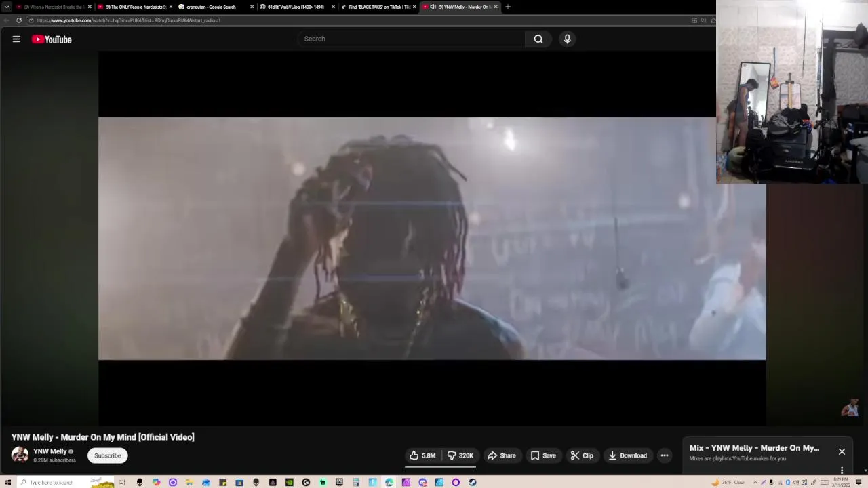Like the video (5.8M thumbs up)
The width and height of the screenshot is (868, 488).
[x=422, y=455]
